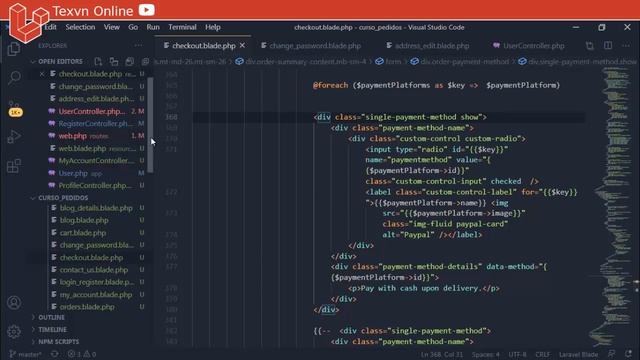Open the Terminal menu
The width and height of the screenshot is (640, 360).
182,27
